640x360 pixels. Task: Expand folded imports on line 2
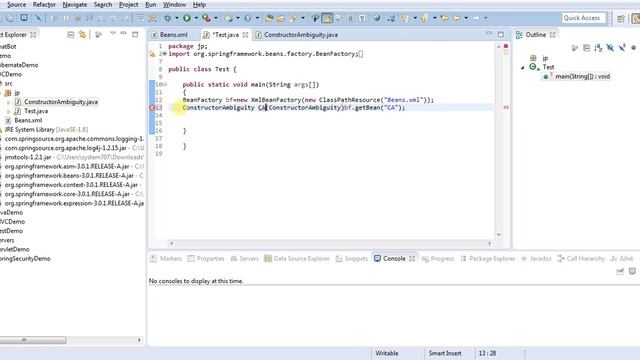(164, 54)
